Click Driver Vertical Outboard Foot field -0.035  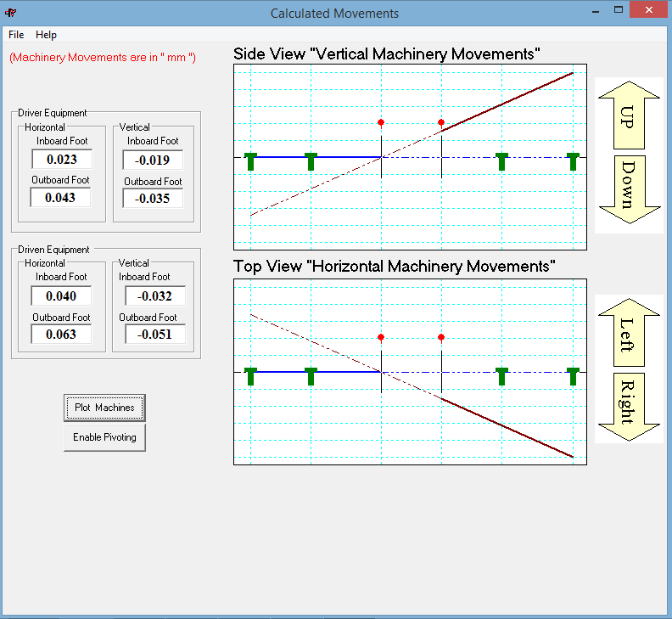(153, 199)
